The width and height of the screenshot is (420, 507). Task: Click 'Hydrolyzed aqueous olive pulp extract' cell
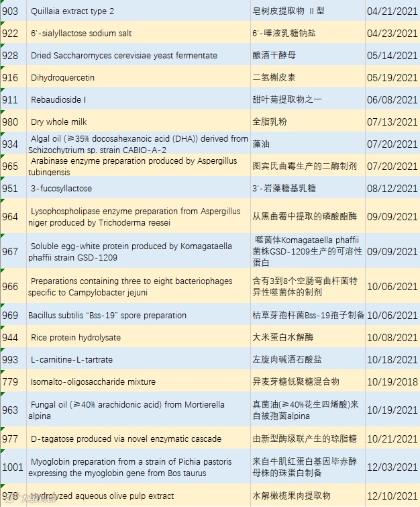[138, 496]
